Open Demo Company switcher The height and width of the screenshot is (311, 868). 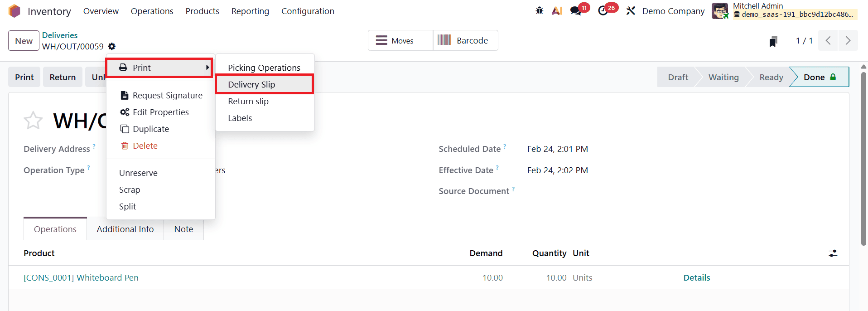point(673,11)
